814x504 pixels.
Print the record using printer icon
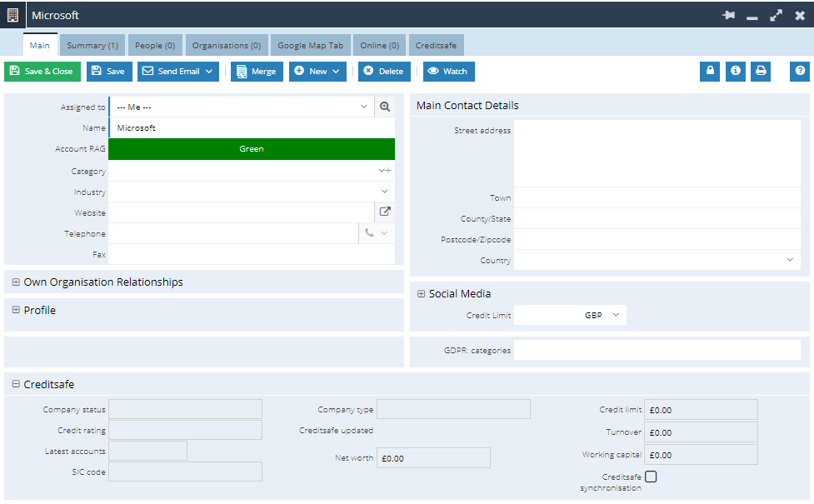coord(761,71)
